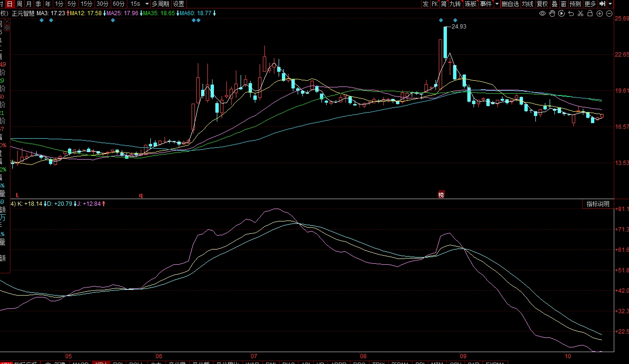Zoom out with the minus circle icon
Viewport: 629px width, 364px height.
610,13
